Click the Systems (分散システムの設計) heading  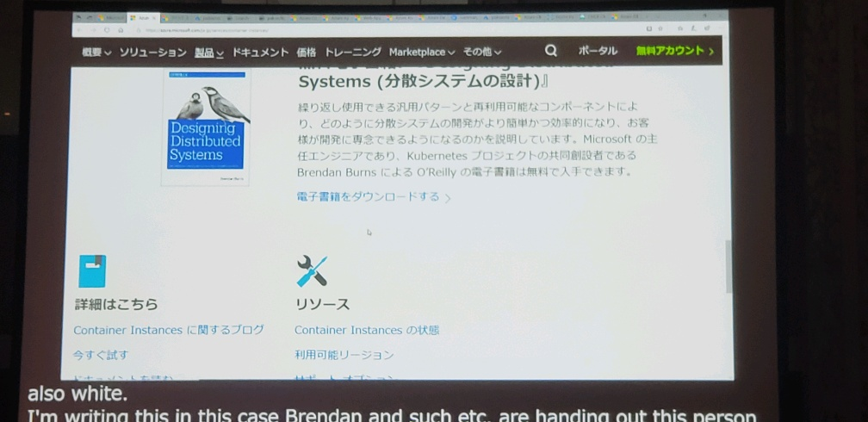pyautogui.click(x=424, y=82)
